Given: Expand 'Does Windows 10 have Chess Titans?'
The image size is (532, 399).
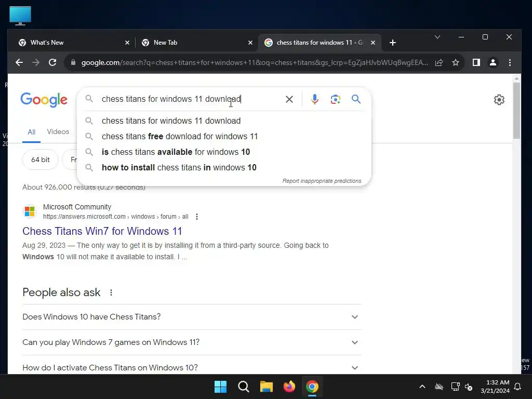Looking at the screenshot, I should click(x=192, y=317).
